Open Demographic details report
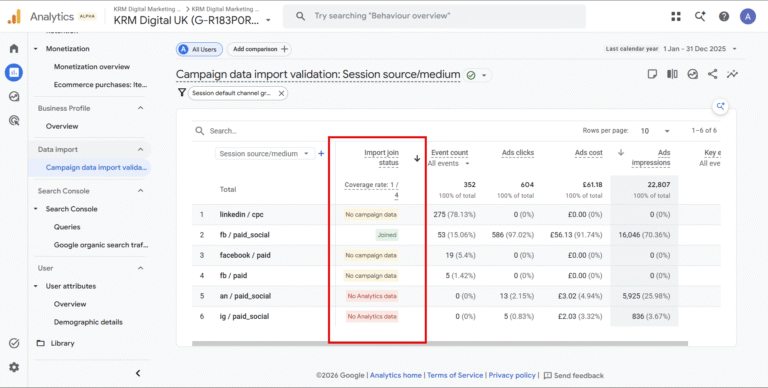This screenshot has height=388, width=768. [88, 322]
